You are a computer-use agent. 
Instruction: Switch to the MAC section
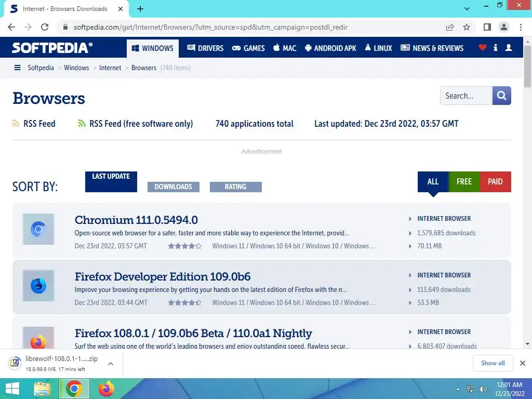[285, 48]
